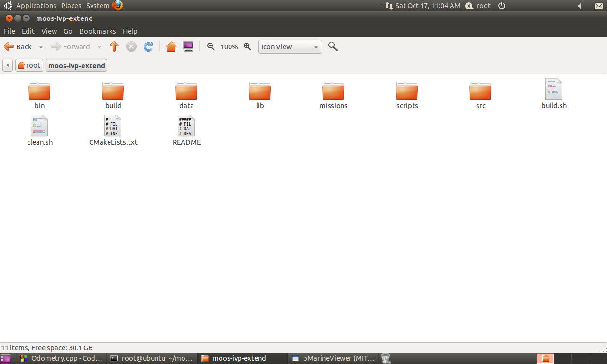Click the 100% zoom level label
This screenshot has width=607, height=364.
coord(229,47)
